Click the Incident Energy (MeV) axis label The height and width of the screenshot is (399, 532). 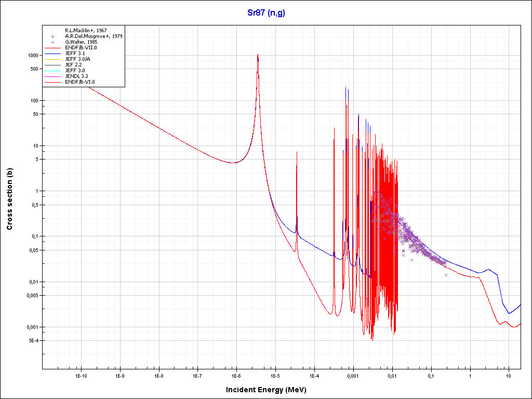pos(270,390)
